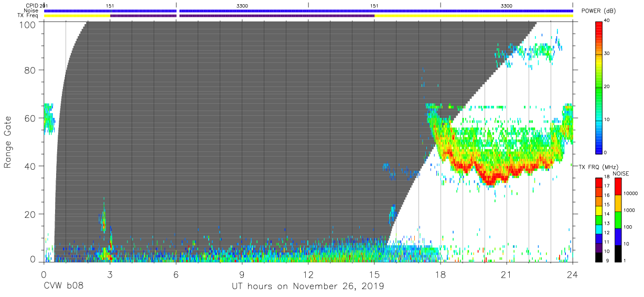Click the echo spike near hour 3, gate 15
The image size is (644, 297).
104,219
